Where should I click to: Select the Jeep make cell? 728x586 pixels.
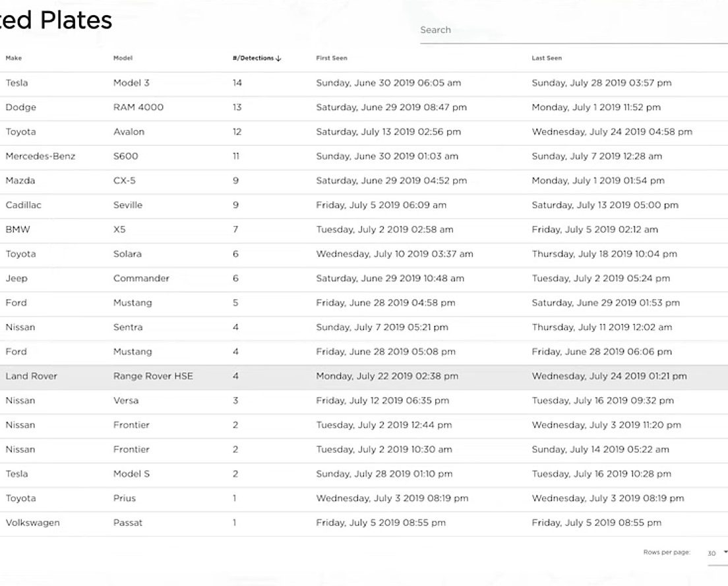[16, 278]
